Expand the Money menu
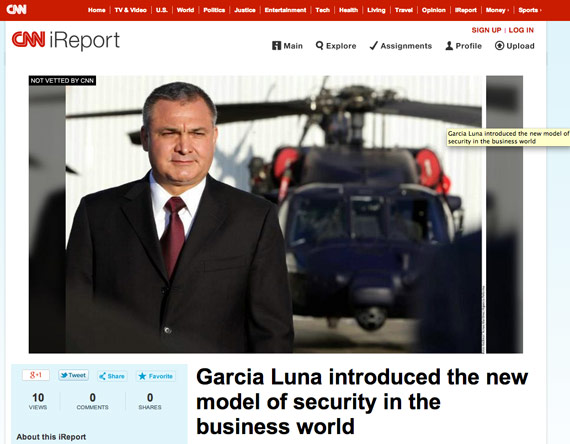Image resolution: width=570 pixels, height=444 pixels. tap(497, 10)
